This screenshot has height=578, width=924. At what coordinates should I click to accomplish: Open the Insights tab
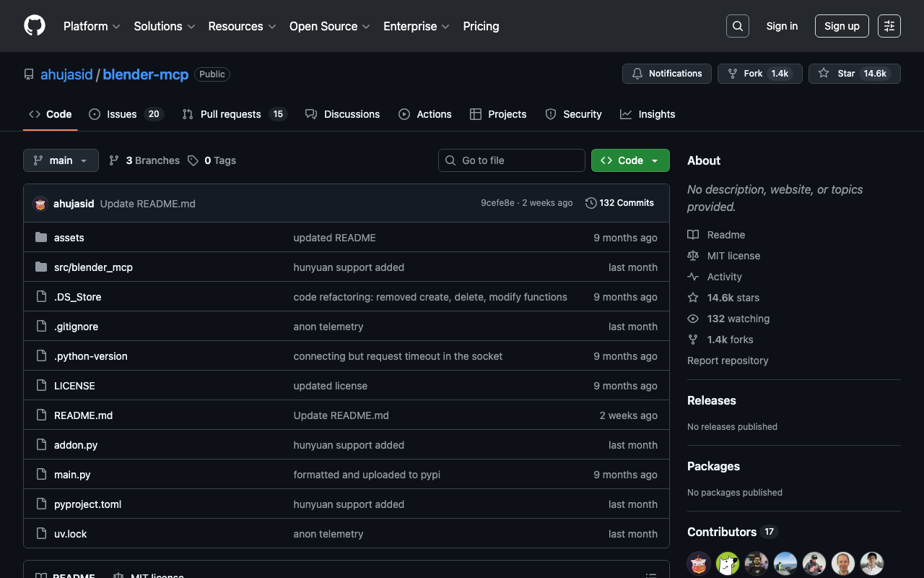click(x=648, y=114)
